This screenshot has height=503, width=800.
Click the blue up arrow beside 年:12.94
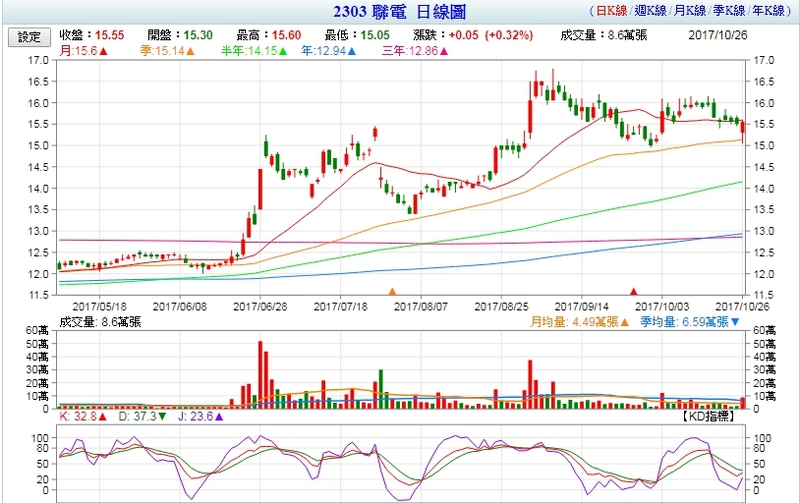click(352, 51)
